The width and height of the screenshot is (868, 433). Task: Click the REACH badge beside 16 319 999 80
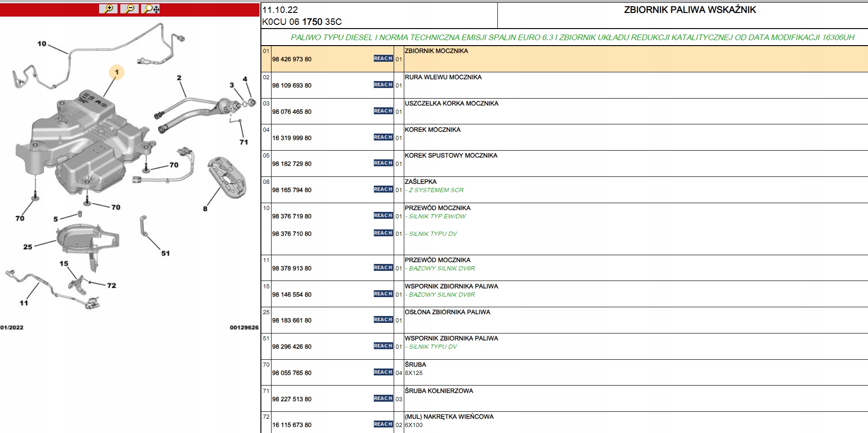[383, 137]
